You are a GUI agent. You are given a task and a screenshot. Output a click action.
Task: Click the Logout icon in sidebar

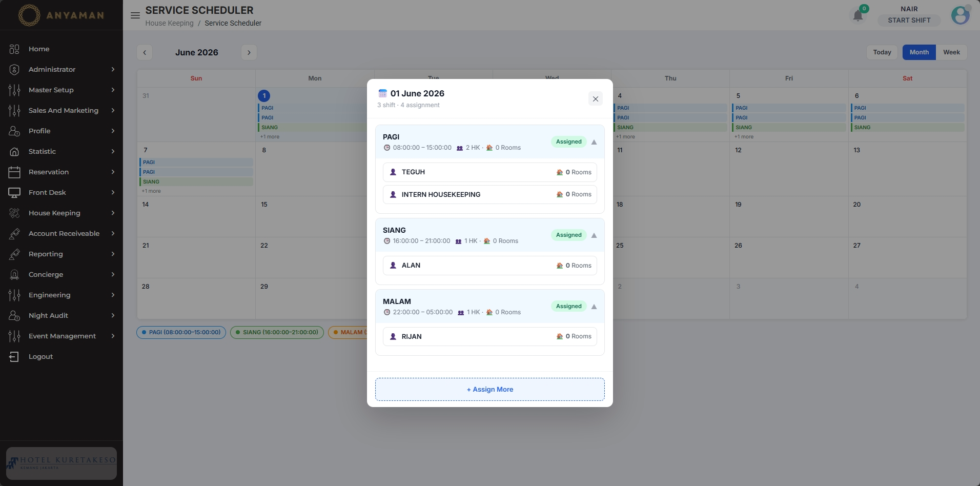(x=14, y=356)
